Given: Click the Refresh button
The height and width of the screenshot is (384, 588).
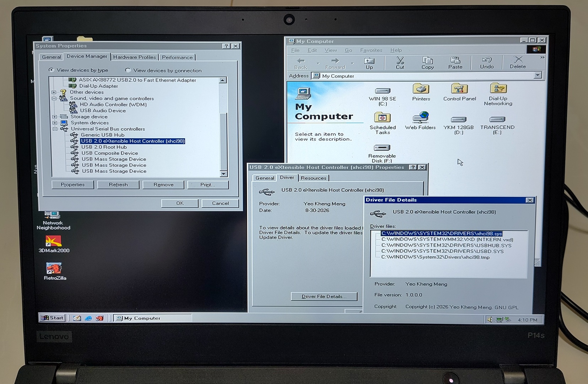Looking at the screenshot, I should coord(118,185).
